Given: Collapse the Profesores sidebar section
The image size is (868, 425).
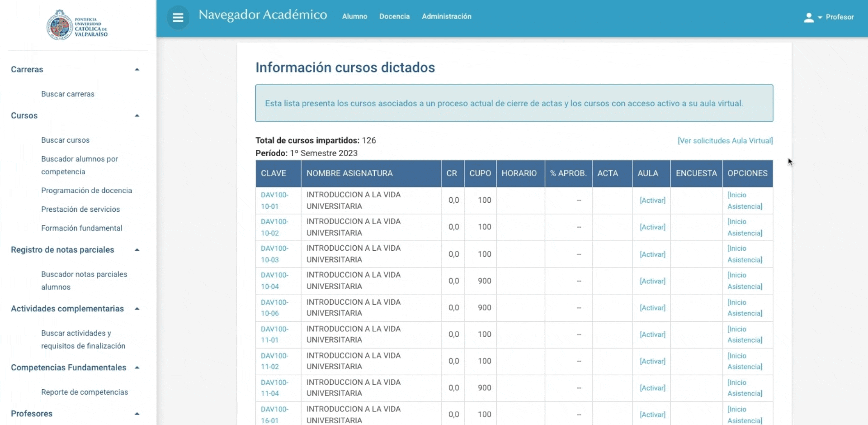Looking at the screenshot, I should (137, 414).
